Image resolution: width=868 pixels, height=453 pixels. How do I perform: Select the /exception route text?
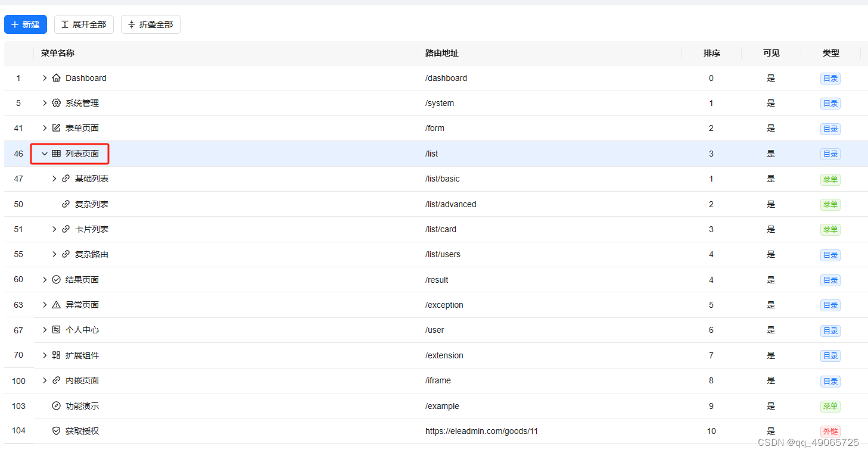coord(444,305)
